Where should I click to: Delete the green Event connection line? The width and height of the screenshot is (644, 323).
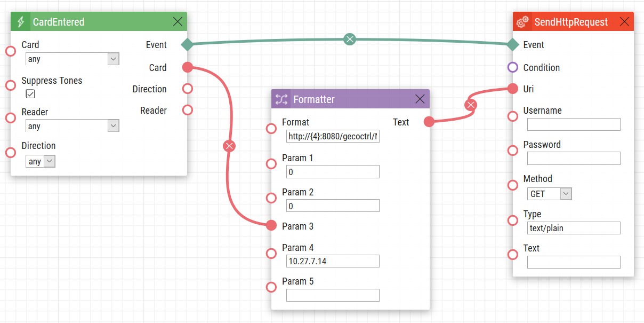(x=349, y=38)
